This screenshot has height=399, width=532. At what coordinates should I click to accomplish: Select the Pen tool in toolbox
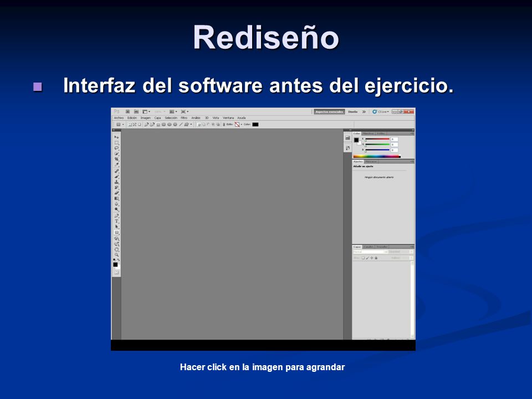pyautogui.click(x=116, y=216)
